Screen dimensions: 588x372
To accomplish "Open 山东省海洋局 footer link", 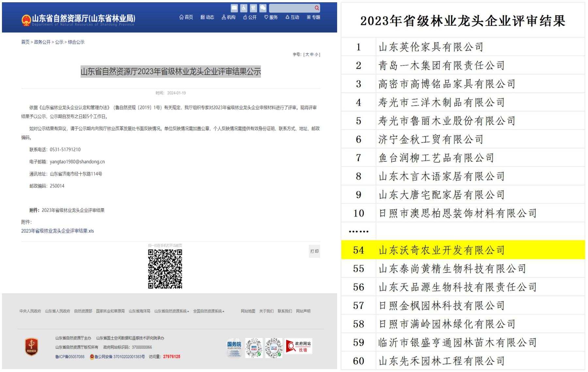I will (139, 311).
